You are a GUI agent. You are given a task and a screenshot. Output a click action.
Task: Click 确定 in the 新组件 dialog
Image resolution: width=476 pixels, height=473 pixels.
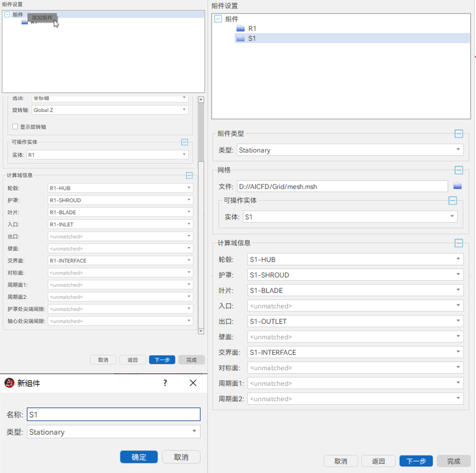pos(139,457)
